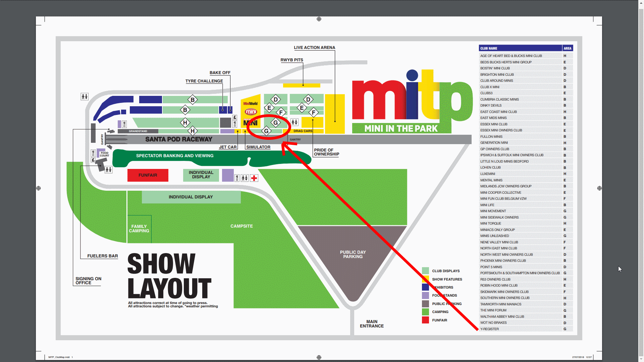Select the DINKY DEVILS row
This screenshot has width=644, height=362.
[x=526, y=106]
